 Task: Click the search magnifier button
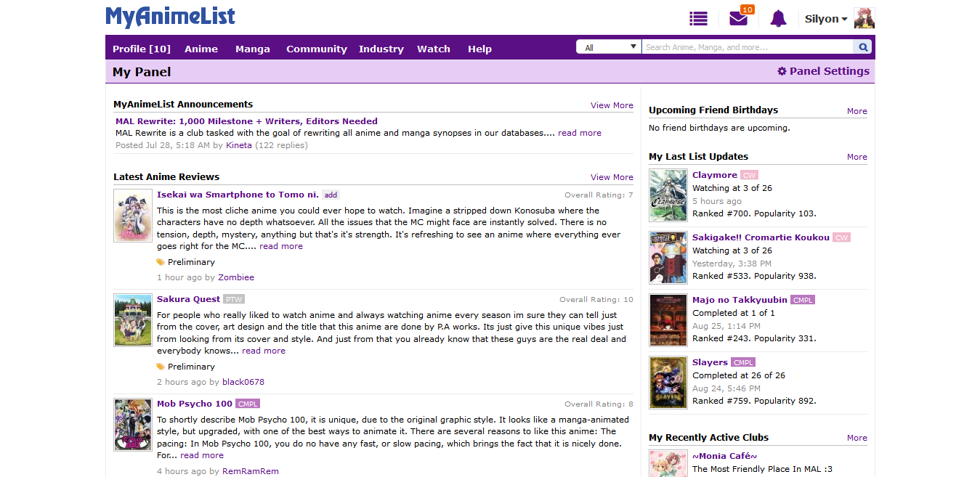pos(863,47)
